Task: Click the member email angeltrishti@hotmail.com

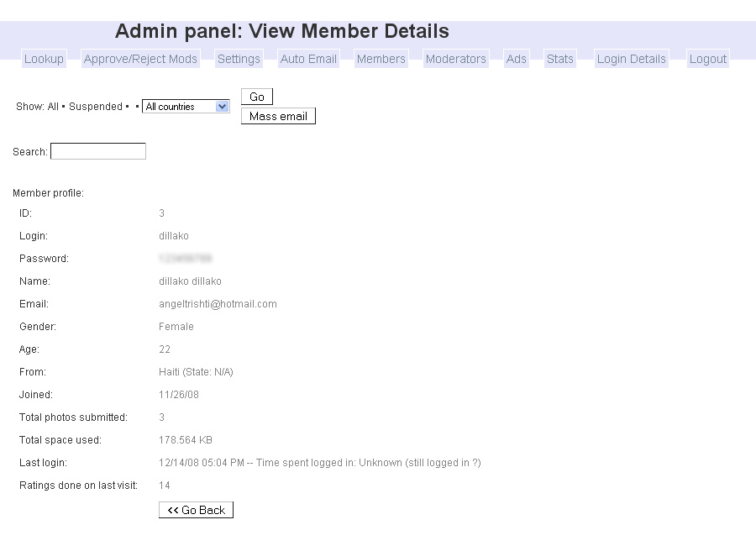Action: point(218,304)
